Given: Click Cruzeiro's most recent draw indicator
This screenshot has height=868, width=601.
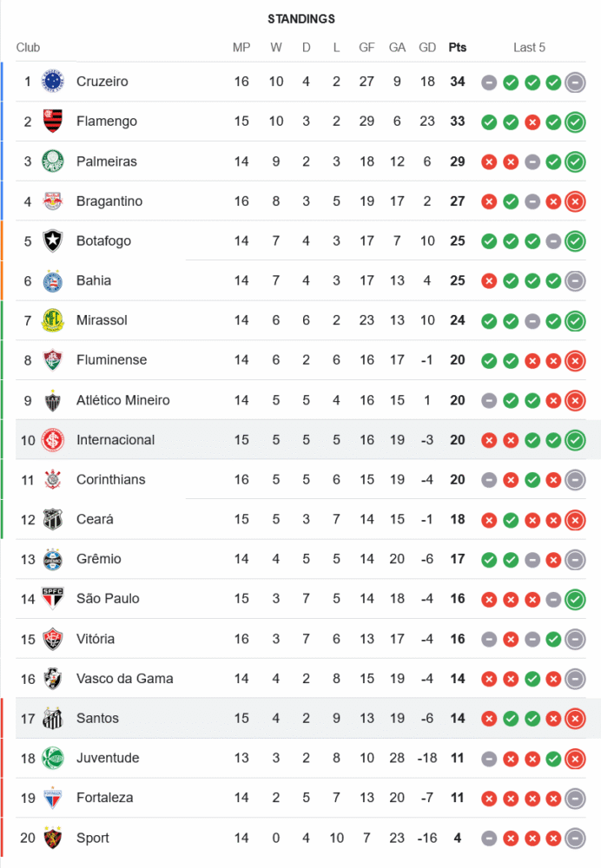Looking at the screenshot, I should tap(575, 82).
